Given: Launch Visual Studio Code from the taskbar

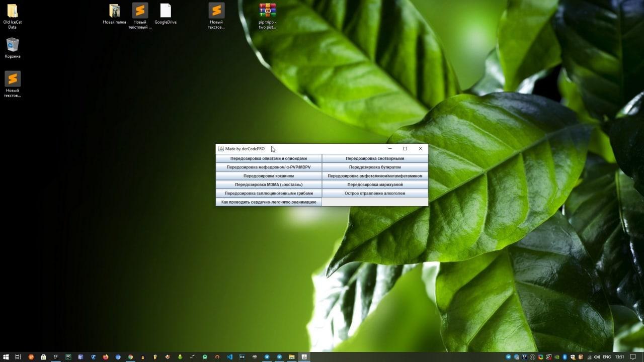Looking at the screenshot, I should coord(229,357).
